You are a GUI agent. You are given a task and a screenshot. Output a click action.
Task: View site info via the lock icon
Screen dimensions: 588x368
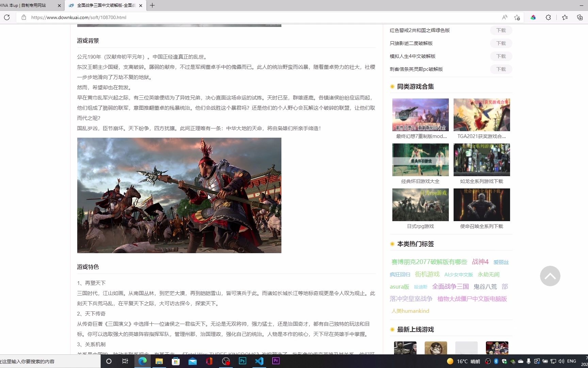click(24, 17)
